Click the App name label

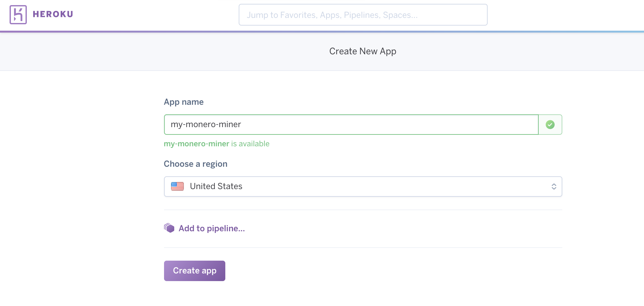click(184, 102)
